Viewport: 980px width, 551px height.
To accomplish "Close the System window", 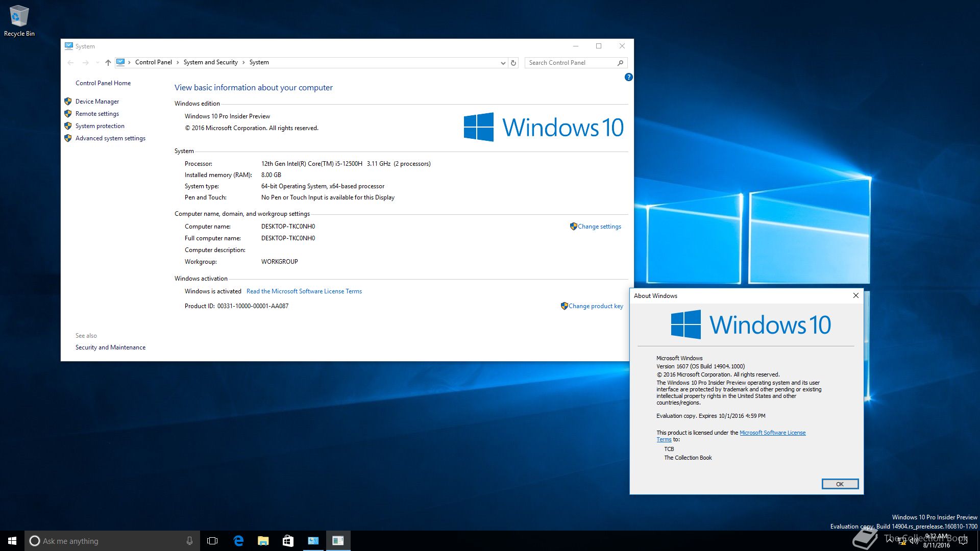I will [x=622, y=46].
